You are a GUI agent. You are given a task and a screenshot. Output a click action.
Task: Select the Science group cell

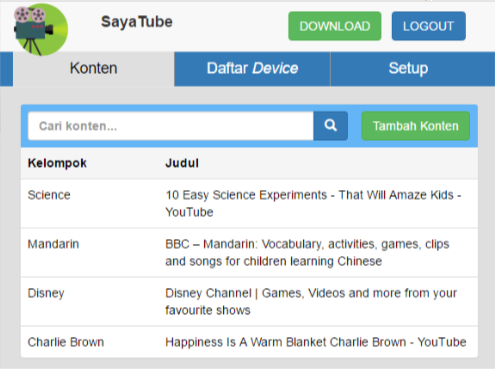pyautogui.click(x=49, y=195)
